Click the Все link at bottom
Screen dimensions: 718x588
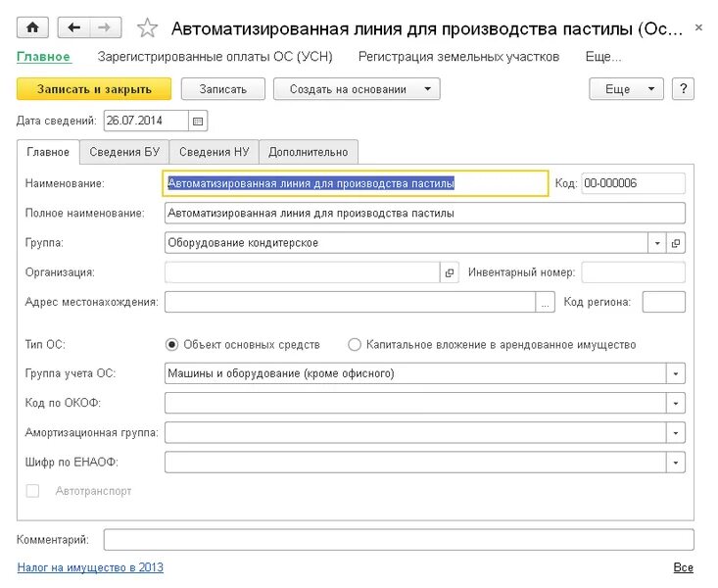[x=683, y=567]
